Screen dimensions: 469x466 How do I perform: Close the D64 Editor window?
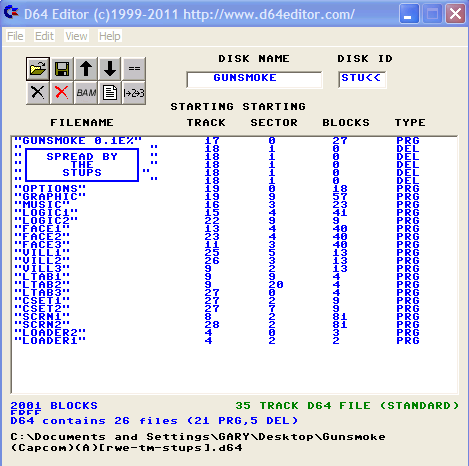[455, 14]
